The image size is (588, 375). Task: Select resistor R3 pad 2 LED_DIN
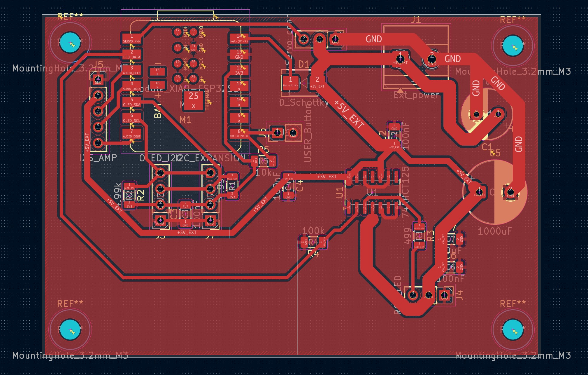click(419, 245)
